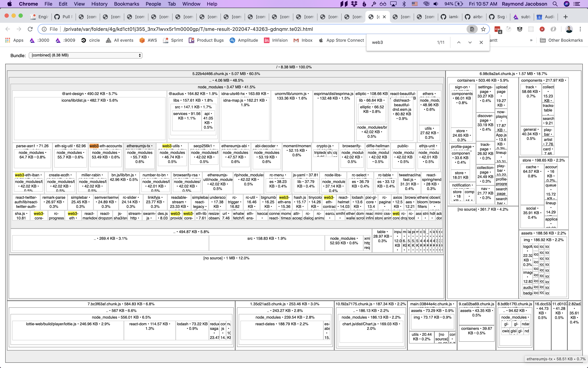Open the History menu

tap(99, 4)
